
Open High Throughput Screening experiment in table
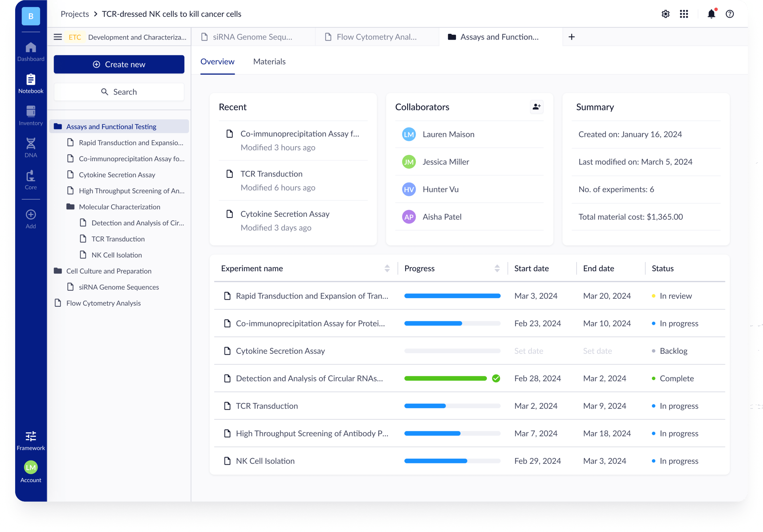[312, 433]
